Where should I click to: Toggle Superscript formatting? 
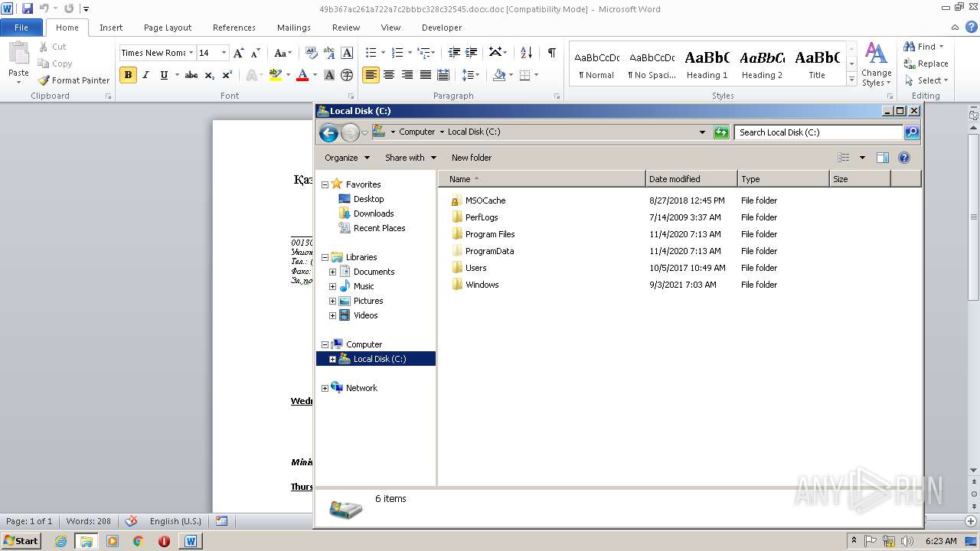[x=227, y=75]
